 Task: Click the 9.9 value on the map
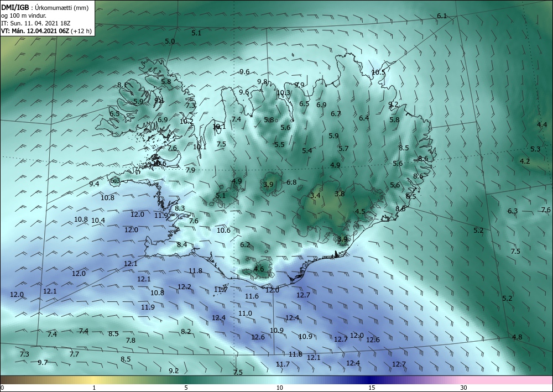[x=299, y=85]
